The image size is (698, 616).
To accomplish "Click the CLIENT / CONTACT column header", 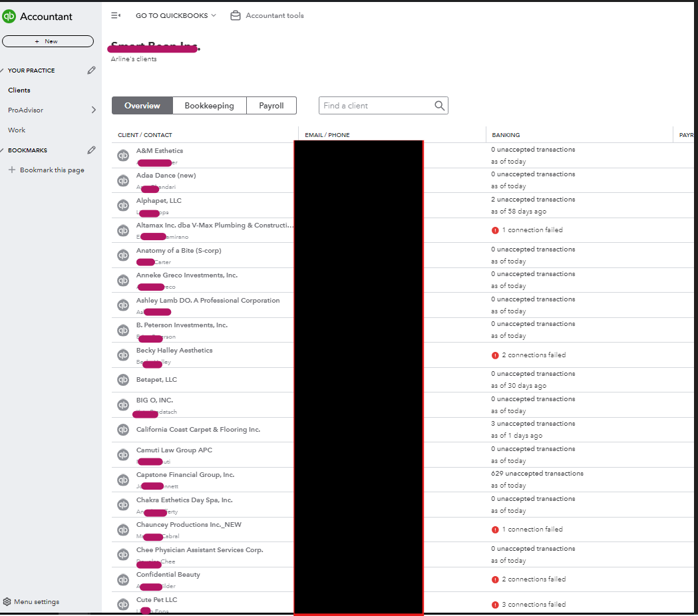I will (x=144, y=135).
